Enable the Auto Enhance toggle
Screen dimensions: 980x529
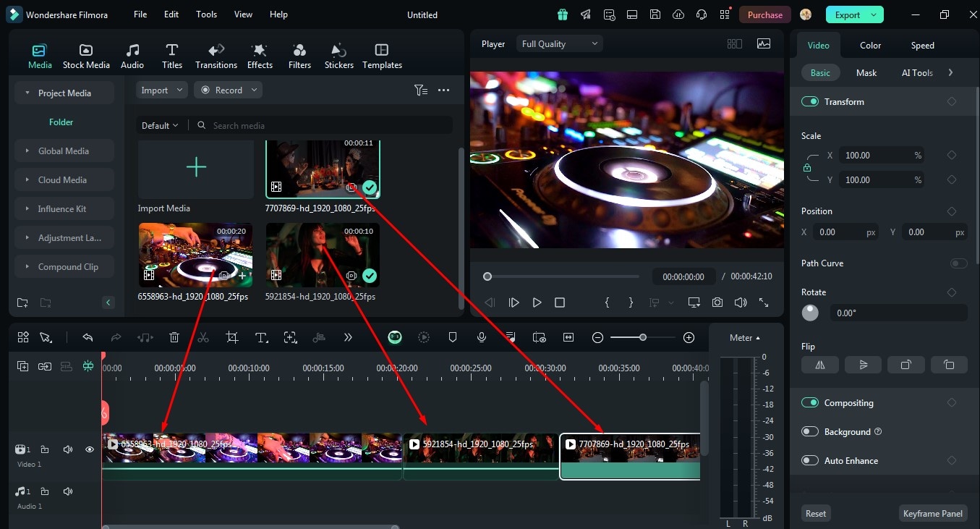coord(809,460)
